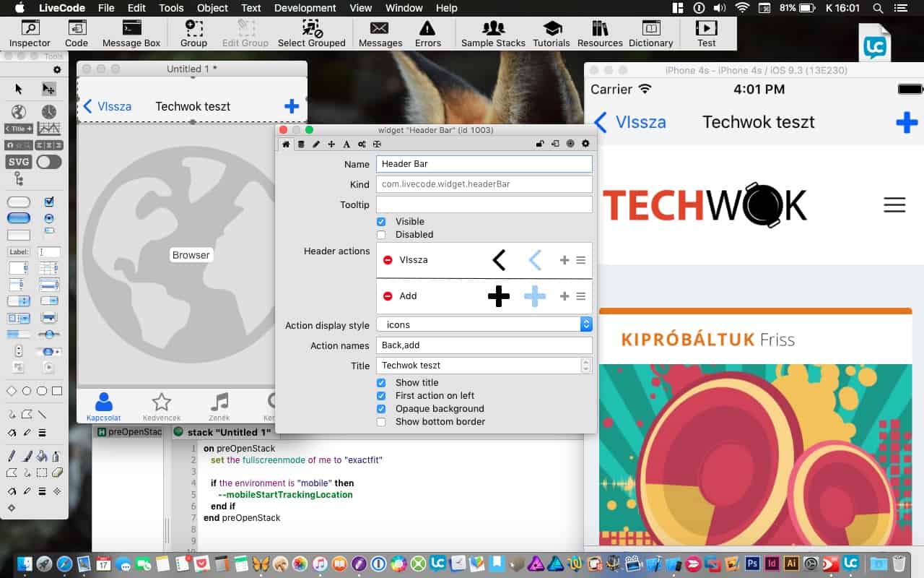Click the inspector lock icon
This screenshot has width=924, height=578.
(539, 144)
